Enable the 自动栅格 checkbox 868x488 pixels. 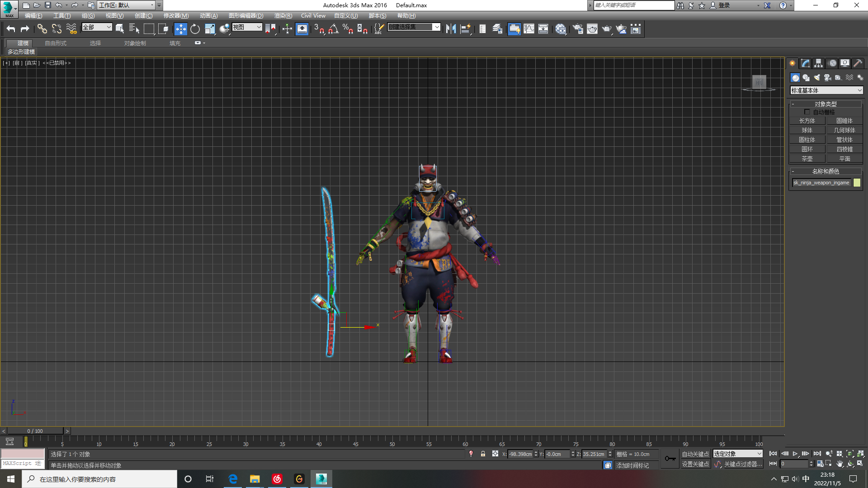(807, 112)
